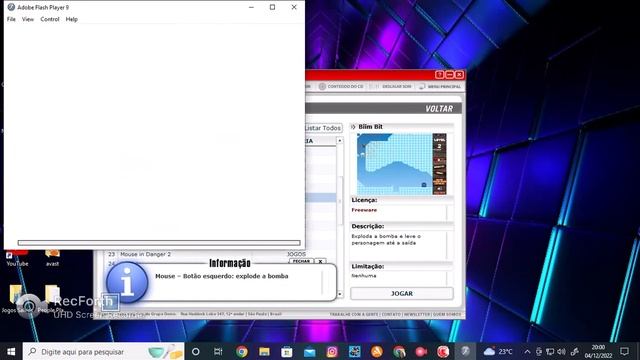Click the Bilm Bit title arrow icon
Image resolution: width=640 pixels, height=360 pixels.
tap(353, 127)
